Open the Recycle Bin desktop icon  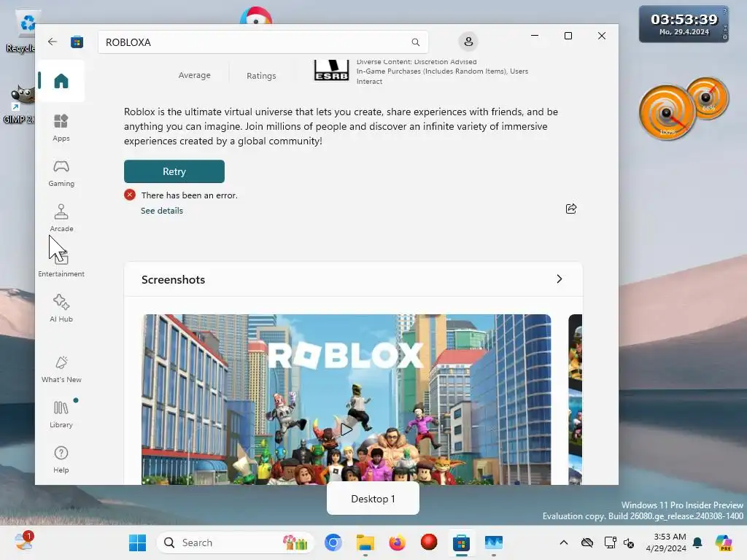[x=21, y=31]
